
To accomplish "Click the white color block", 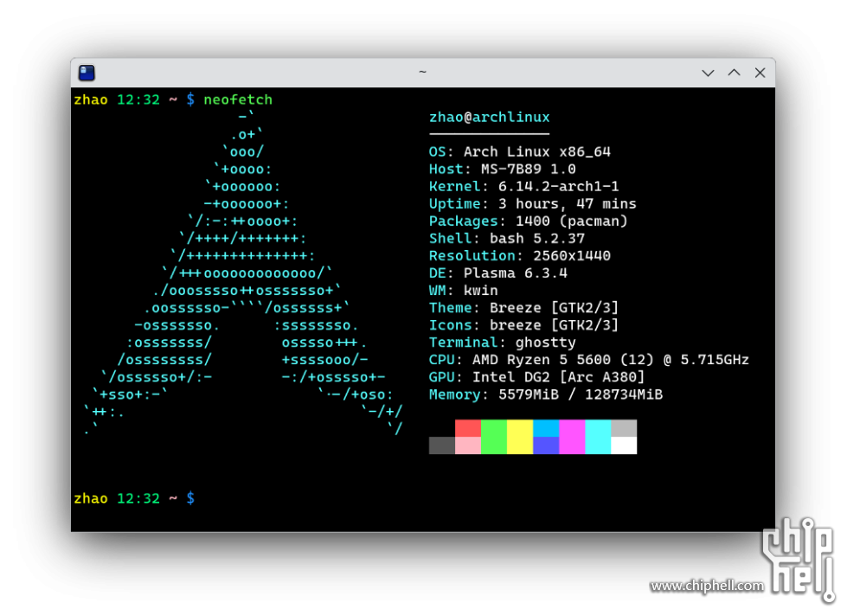I will (x=624, y=446).
